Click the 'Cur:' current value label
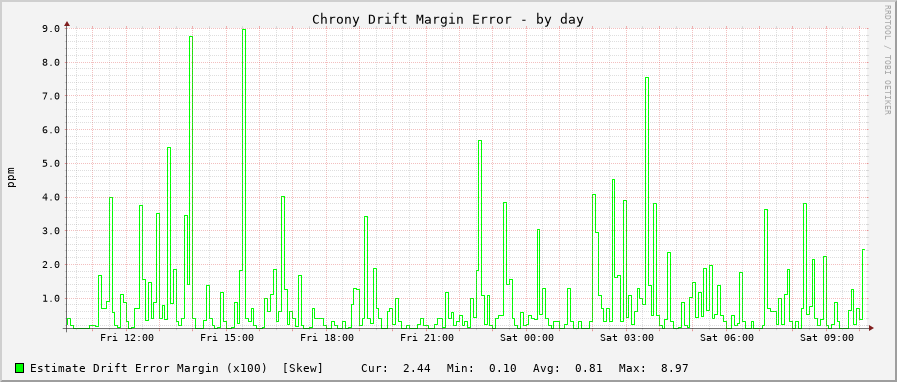The image size is (897, 382). [x=375, y=368]
